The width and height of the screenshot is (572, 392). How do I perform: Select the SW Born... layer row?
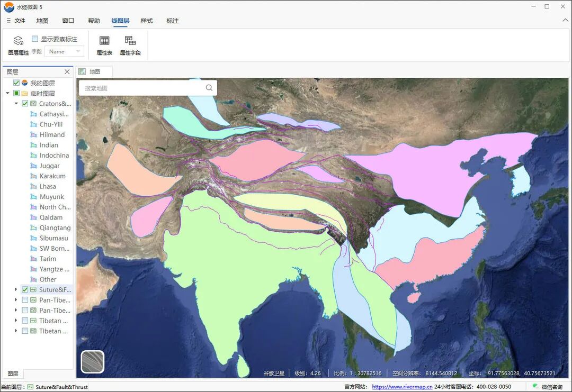(50, 249)
